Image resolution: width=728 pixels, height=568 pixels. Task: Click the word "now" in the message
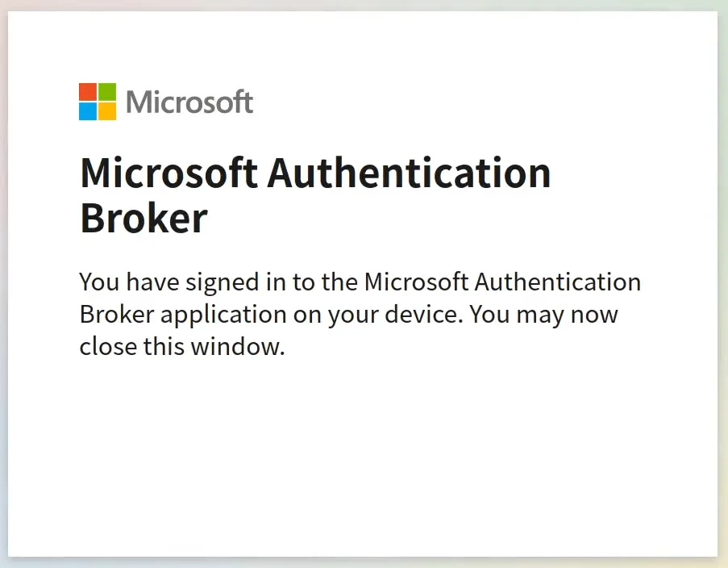595,315
